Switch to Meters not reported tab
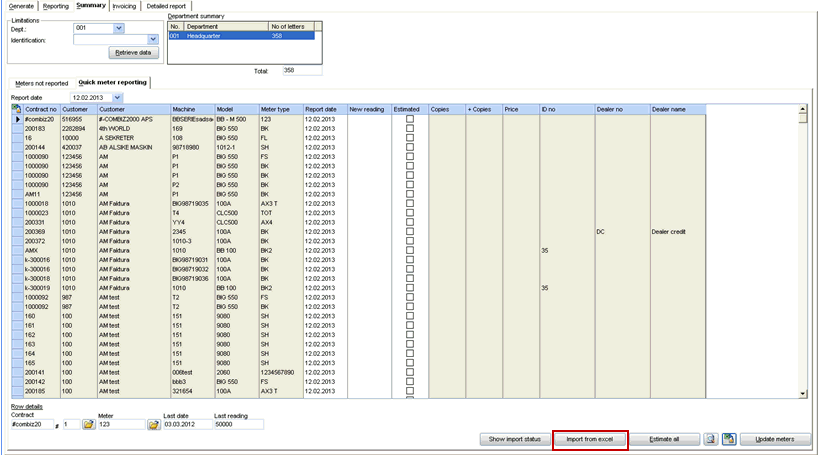The image size is (819, 455). click(42, 82)
